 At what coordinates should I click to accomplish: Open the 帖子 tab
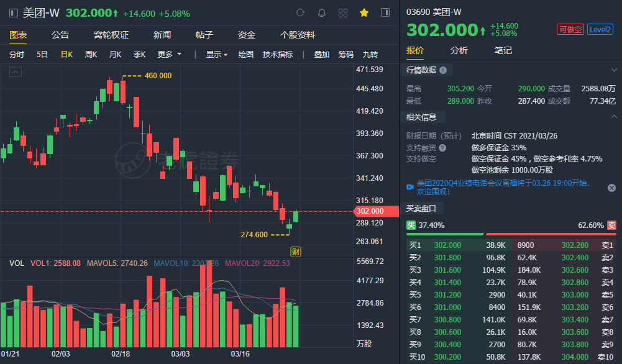tap(204, 35)
